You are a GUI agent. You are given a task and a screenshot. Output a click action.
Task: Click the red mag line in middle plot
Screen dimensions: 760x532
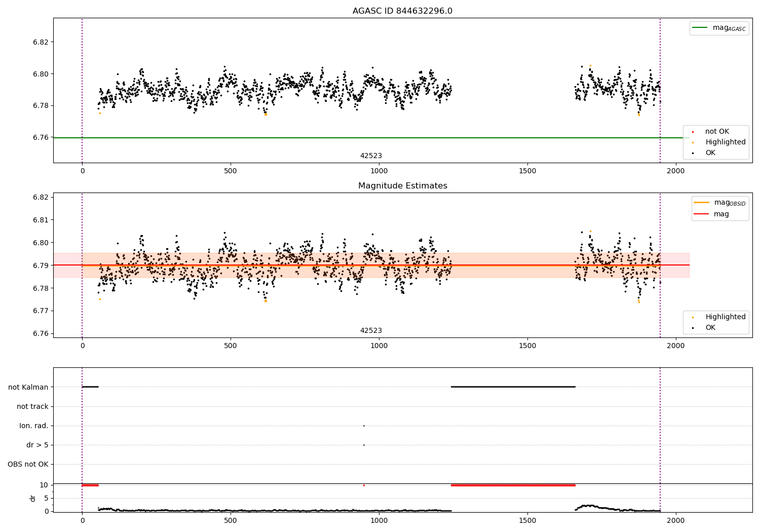(x=371, y=265)
